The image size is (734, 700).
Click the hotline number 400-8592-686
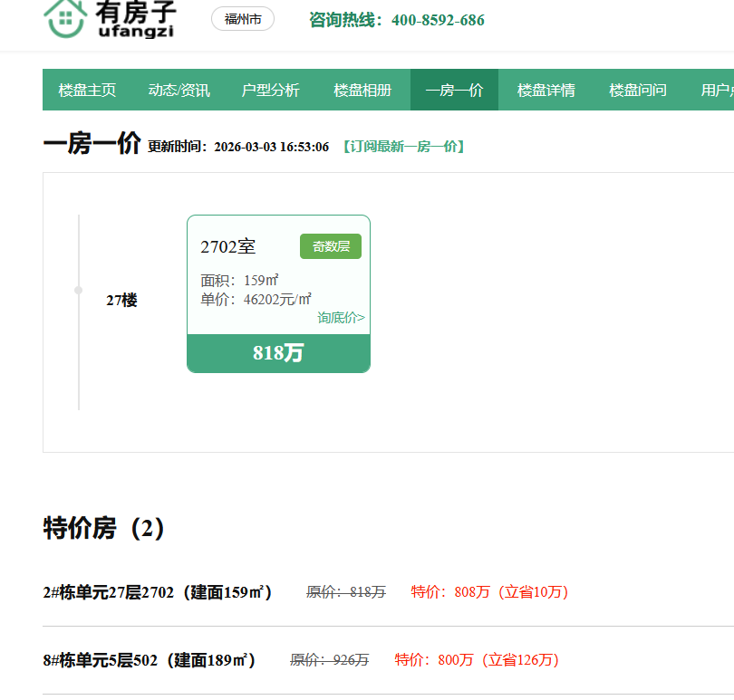coord(438,20)
